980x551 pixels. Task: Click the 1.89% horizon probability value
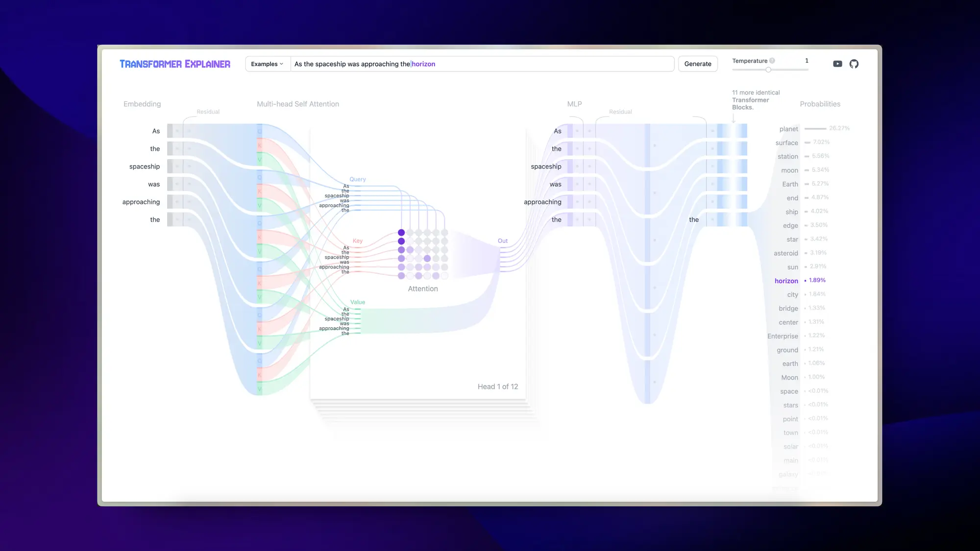point(817,280)
